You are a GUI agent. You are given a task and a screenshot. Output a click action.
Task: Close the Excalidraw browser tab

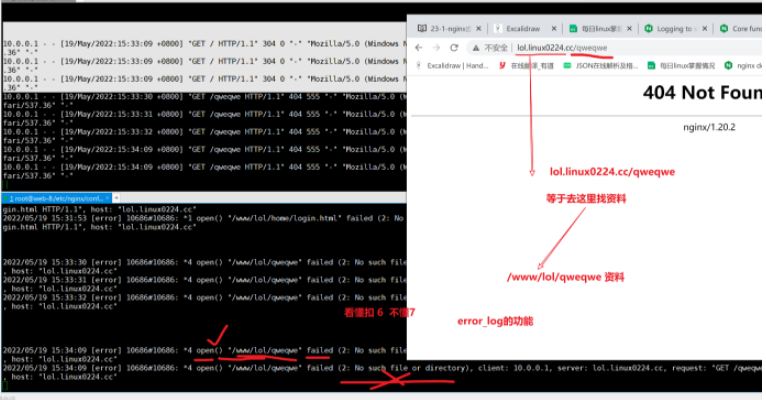[554, 29]
